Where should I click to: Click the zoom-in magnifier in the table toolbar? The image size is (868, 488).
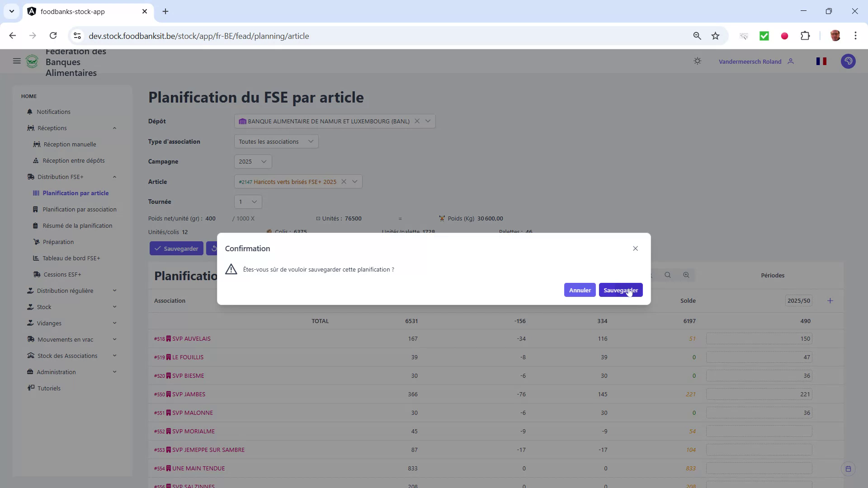coord(686,275)
